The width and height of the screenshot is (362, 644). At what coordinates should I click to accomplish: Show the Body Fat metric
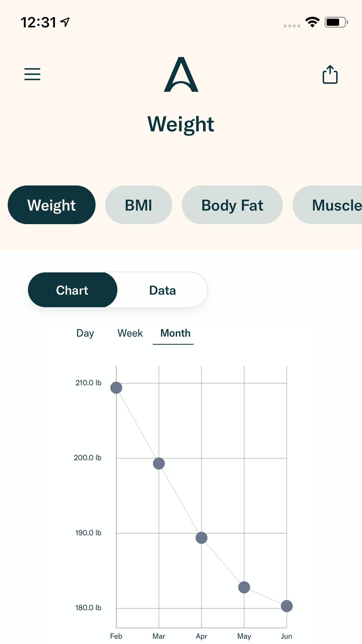click(x=232, y=205)
